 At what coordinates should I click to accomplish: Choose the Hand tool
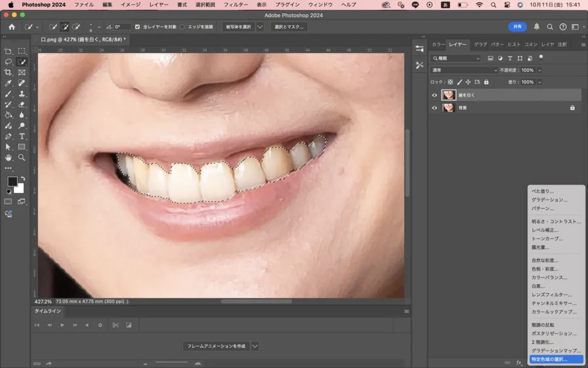click(9, 157)
